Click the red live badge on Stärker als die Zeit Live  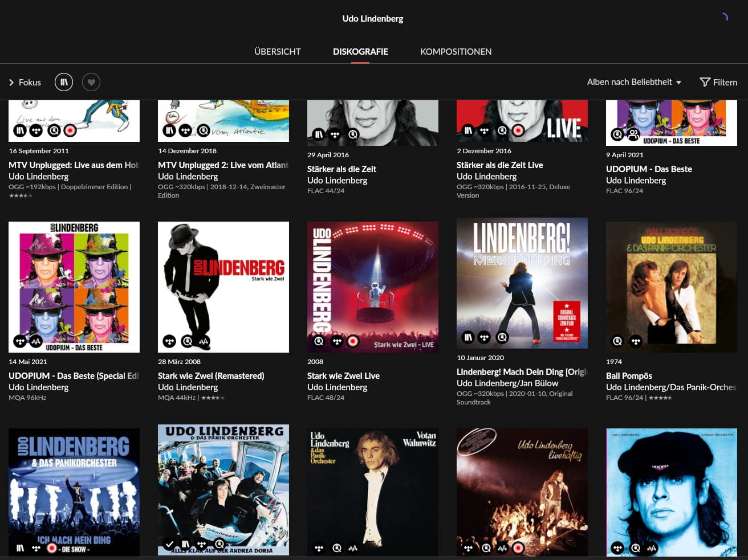(518, 130)
